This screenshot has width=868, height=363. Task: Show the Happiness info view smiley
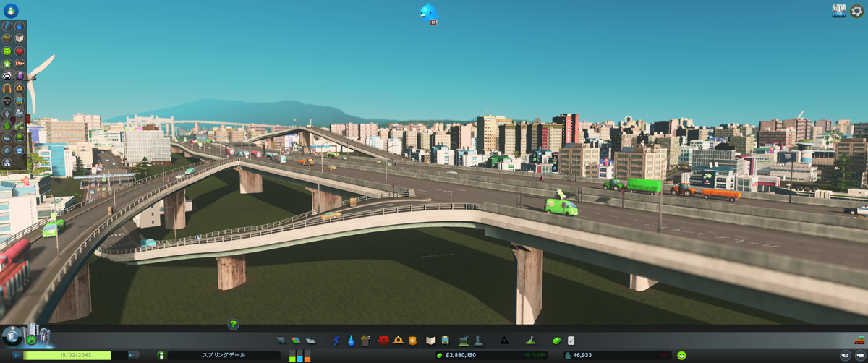tap(7, 51)
